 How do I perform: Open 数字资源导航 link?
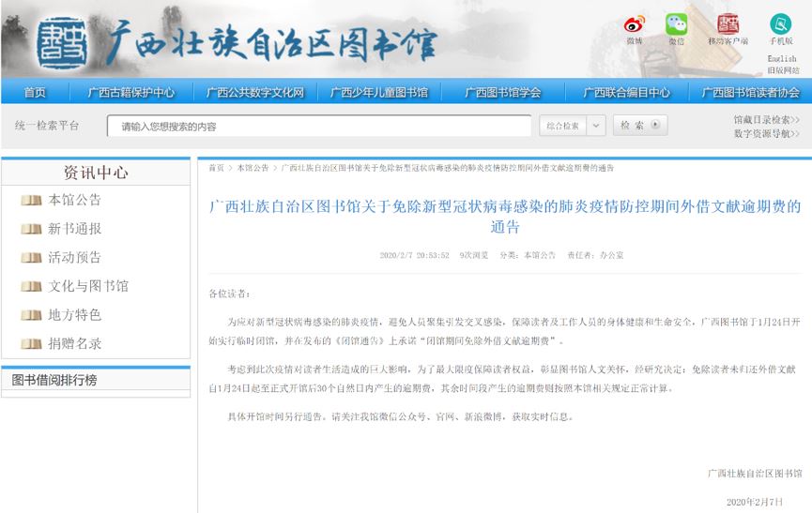point(766,133)
